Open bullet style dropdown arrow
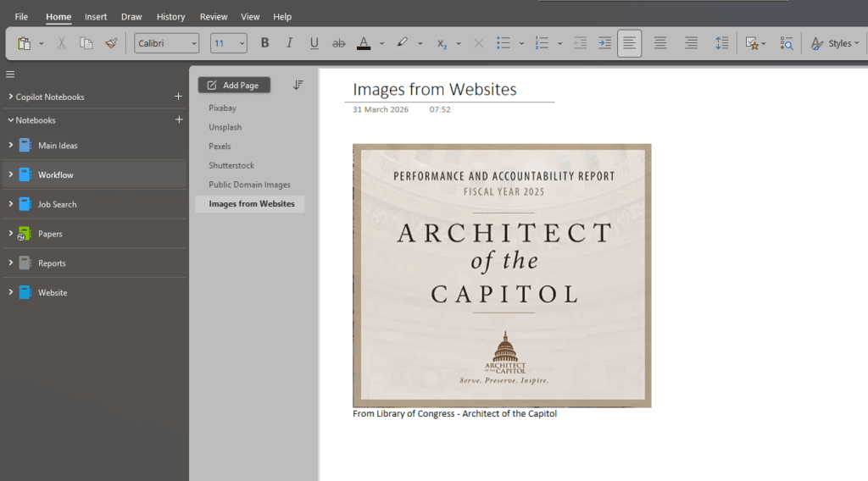This screenshot has height=481, width=868. [521, 43]
